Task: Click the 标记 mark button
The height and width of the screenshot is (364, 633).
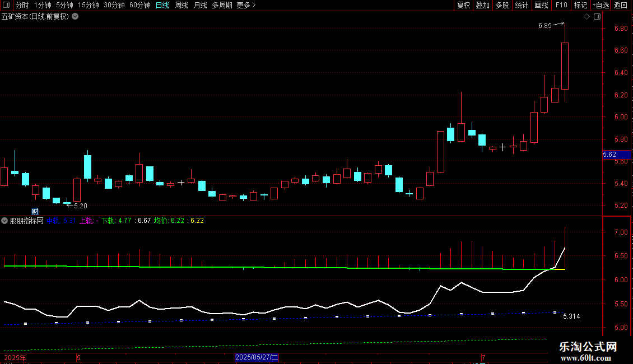Action: [580, 5]
